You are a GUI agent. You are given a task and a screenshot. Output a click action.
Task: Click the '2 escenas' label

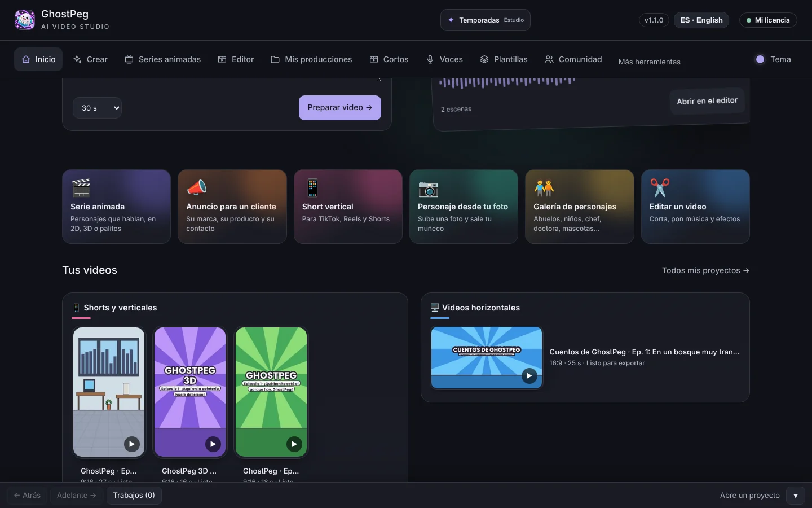[x=456, y=109]
